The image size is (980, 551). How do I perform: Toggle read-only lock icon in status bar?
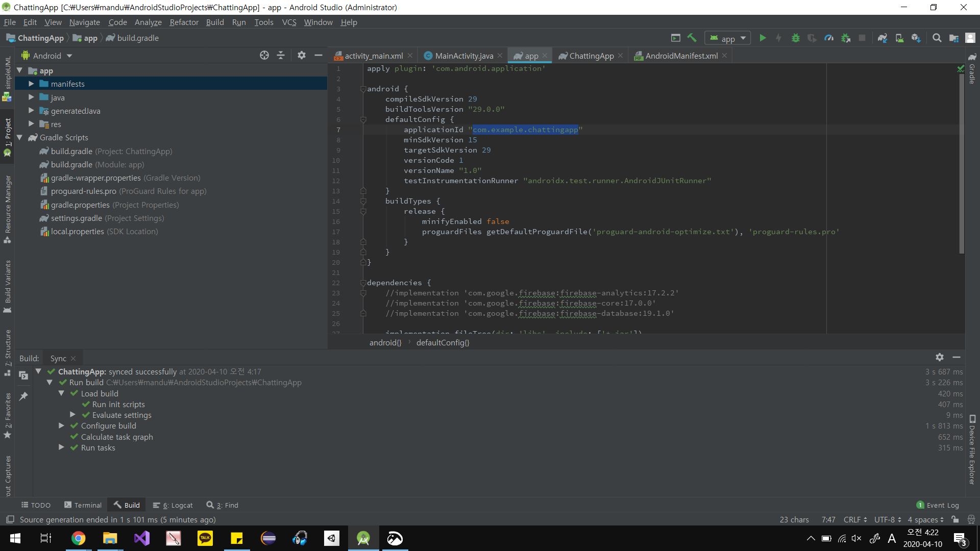[x=955, y=519]
